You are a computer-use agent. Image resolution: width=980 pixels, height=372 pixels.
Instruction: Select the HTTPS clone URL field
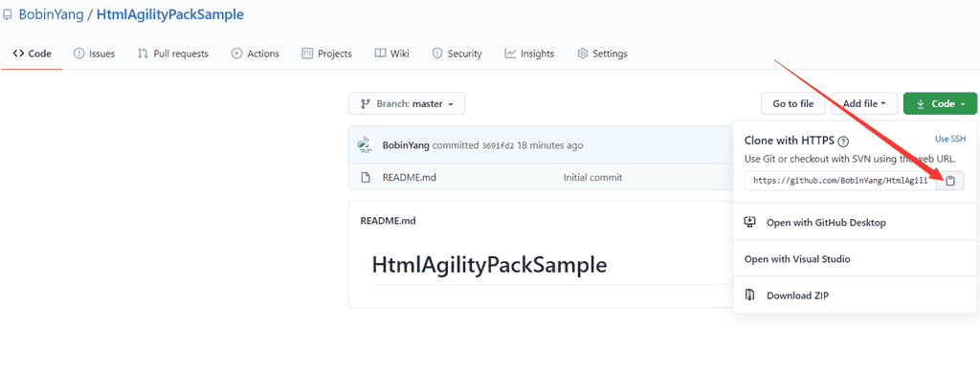point(840,181)
